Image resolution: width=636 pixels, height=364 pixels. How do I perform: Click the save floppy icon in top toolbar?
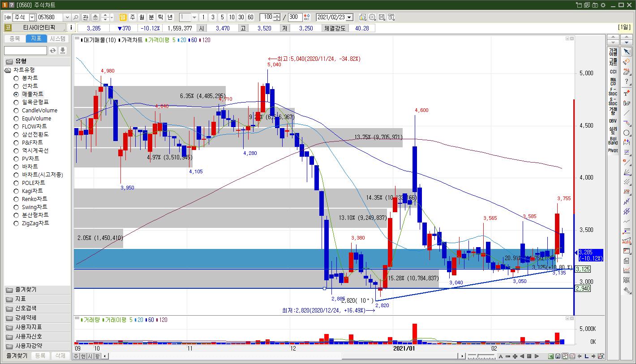tap(382, 17)
